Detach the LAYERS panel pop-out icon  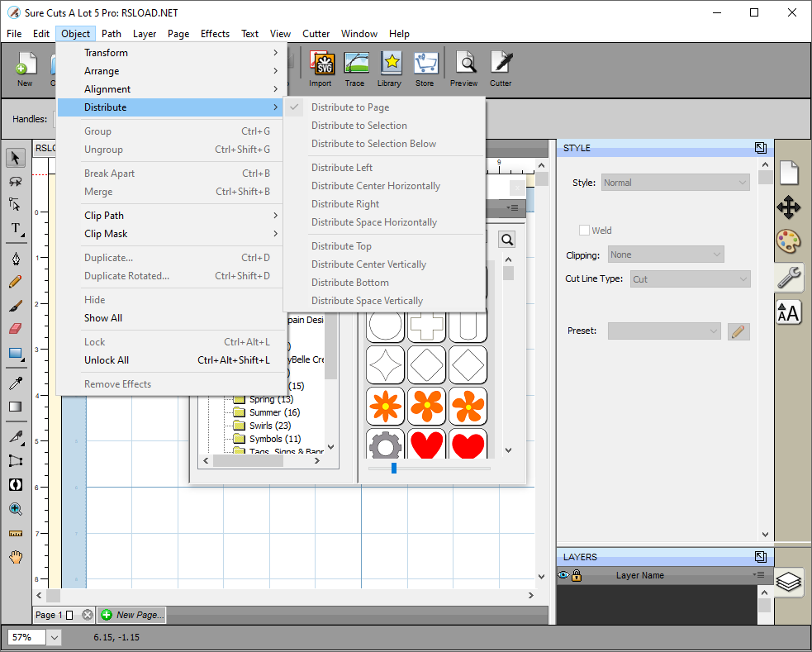click(760, 557)
